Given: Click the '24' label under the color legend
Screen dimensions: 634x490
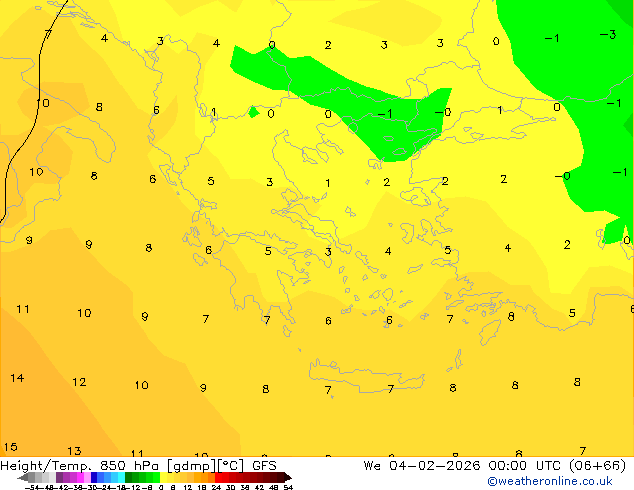Looking at the screenshot, I should click(216, 487).
